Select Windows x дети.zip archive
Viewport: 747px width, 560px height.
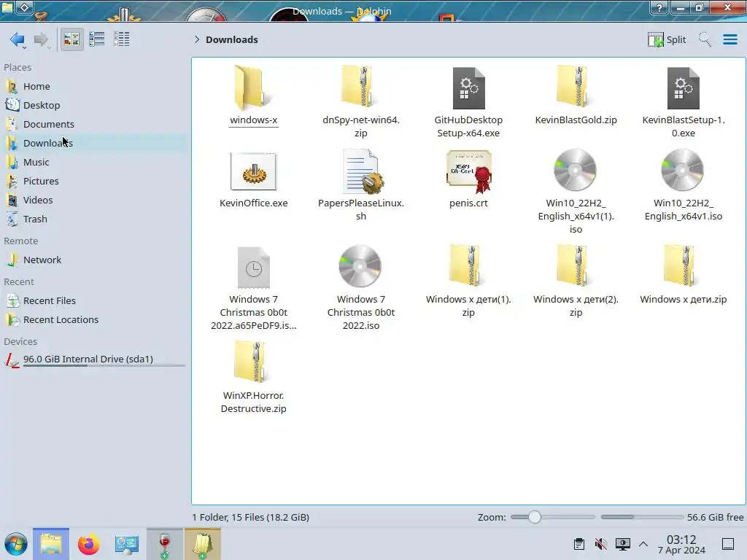pos(683,274)
